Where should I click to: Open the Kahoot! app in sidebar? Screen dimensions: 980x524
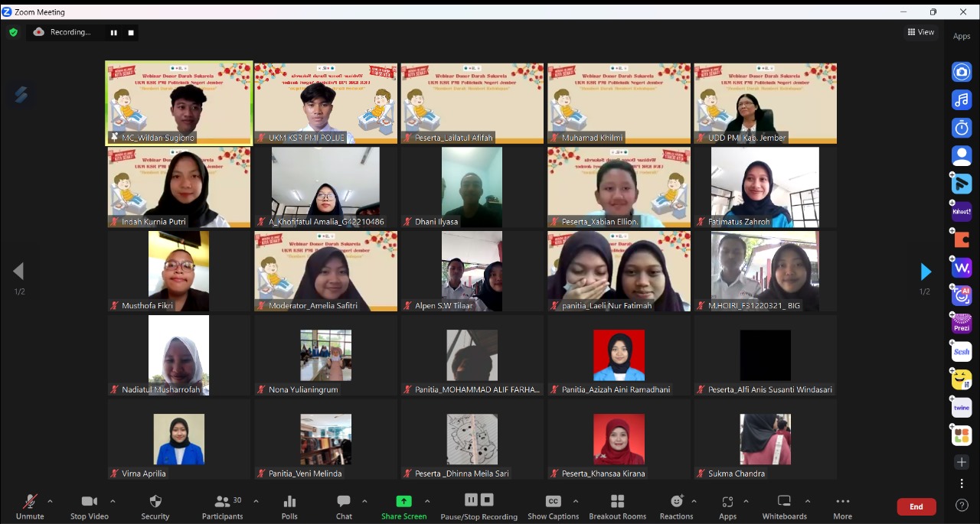tap(962, 212)
